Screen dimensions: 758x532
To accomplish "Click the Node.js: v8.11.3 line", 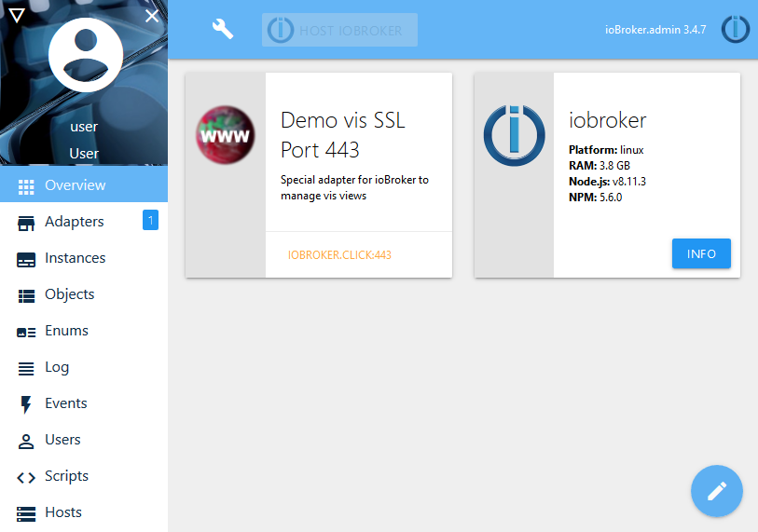I will tap(607, 182).
